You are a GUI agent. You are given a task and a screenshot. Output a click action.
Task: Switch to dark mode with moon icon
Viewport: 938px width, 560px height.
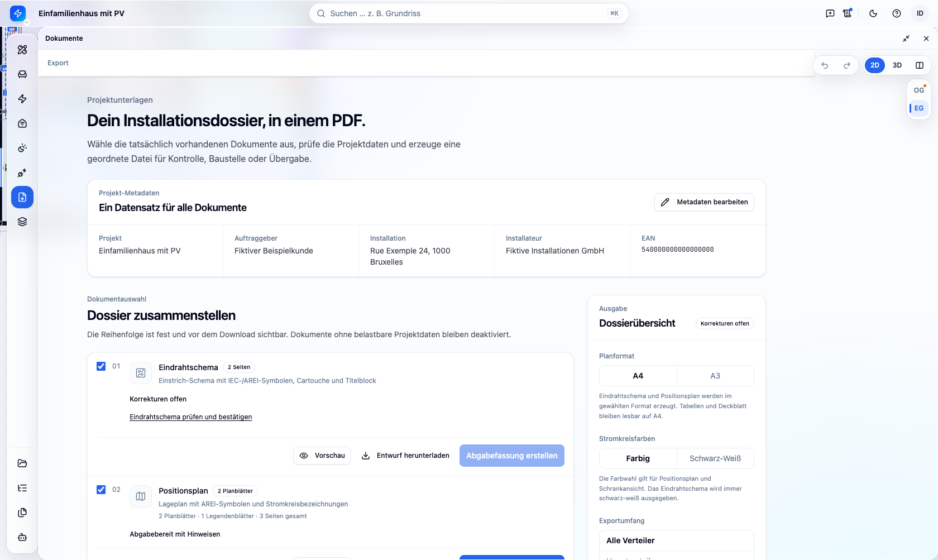coord(873,13)
